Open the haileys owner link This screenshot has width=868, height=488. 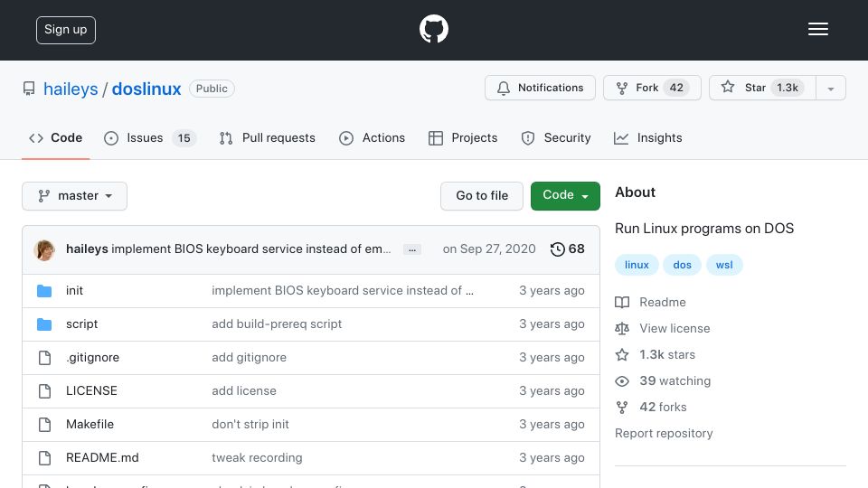[x=71, y=89]
